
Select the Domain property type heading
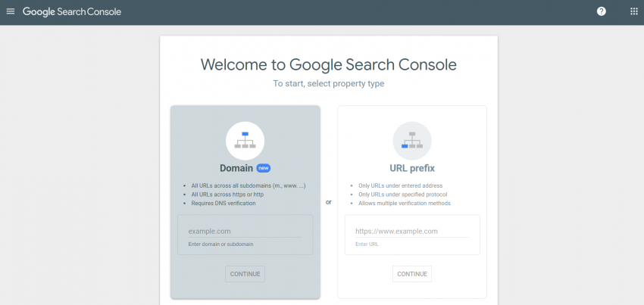pyautogui.click(x=236, y=168)
